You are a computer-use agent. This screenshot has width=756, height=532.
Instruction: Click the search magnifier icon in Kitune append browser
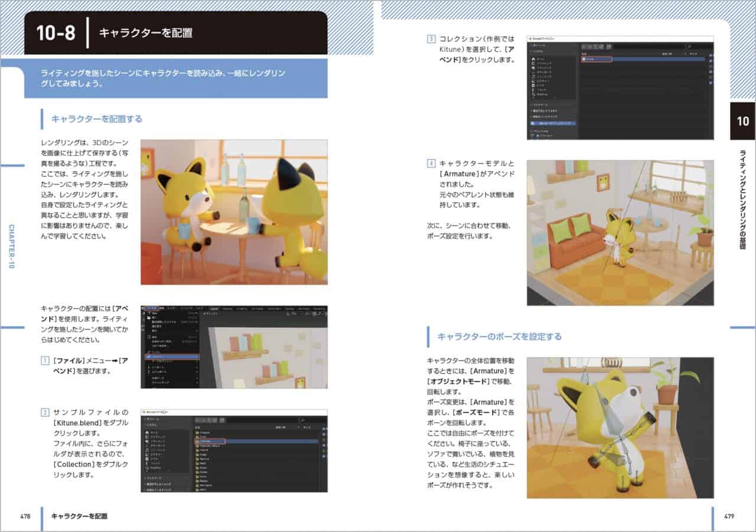(688, 47)
